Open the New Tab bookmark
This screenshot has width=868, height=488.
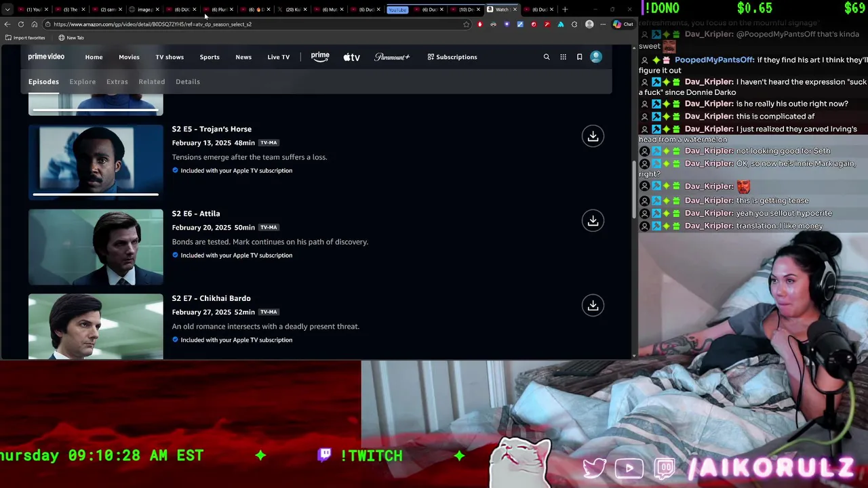tap(71, 38)
